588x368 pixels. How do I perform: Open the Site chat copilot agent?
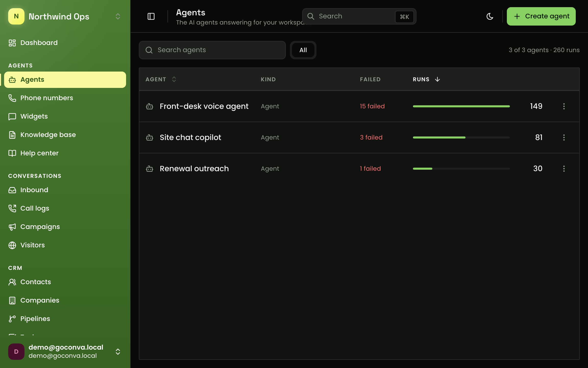190,137
